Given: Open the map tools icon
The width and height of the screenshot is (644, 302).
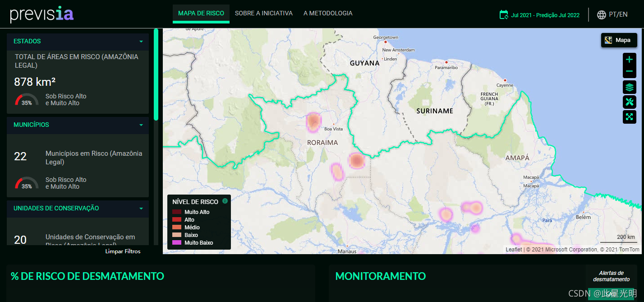Looking at the screenshot, I should tap(630, 102).
